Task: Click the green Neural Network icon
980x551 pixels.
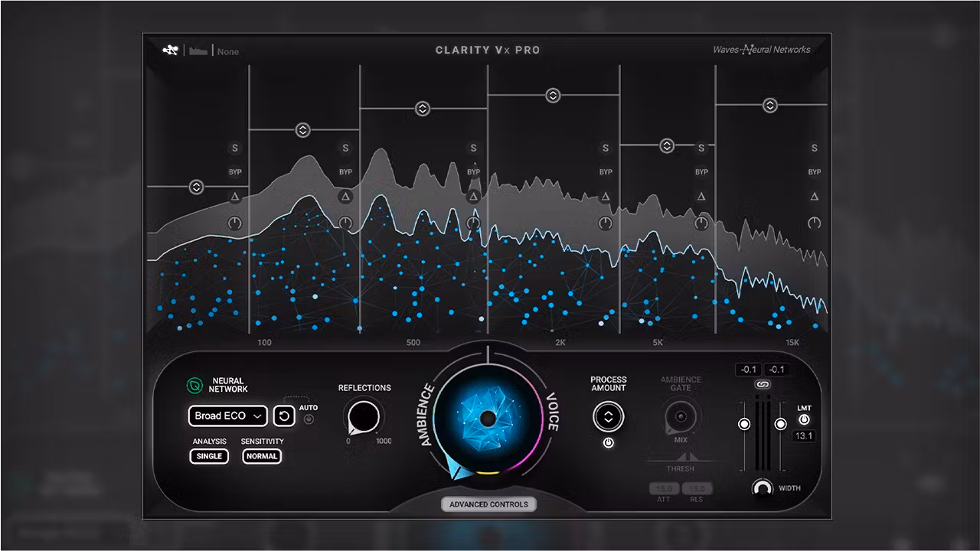Action: click(x=196, y=385)
